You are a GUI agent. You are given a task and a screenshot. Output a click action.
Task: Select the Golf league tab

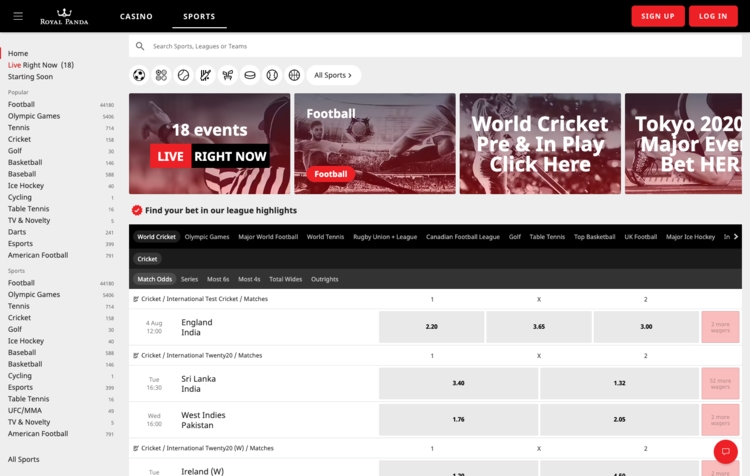pyautogui.click(x=515, y=237)
